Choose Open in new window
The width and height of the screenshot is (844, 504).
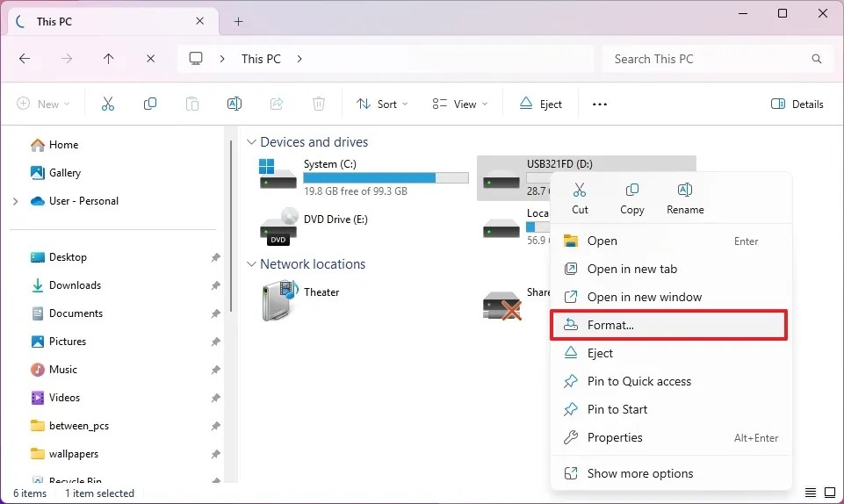pos(669,297)
